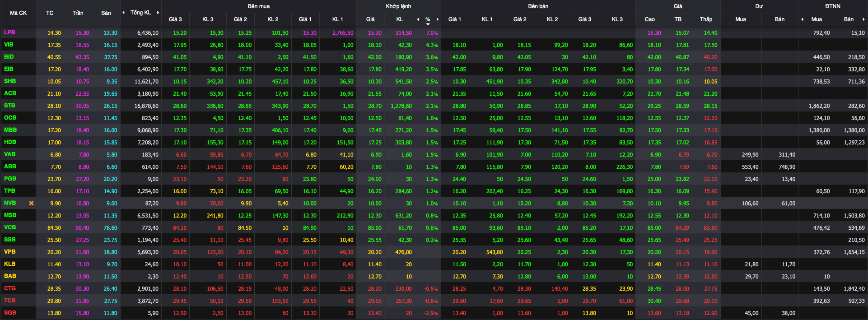868x320 pixels.
Task: Sort by the % change column header
Action: coord(428,19)
